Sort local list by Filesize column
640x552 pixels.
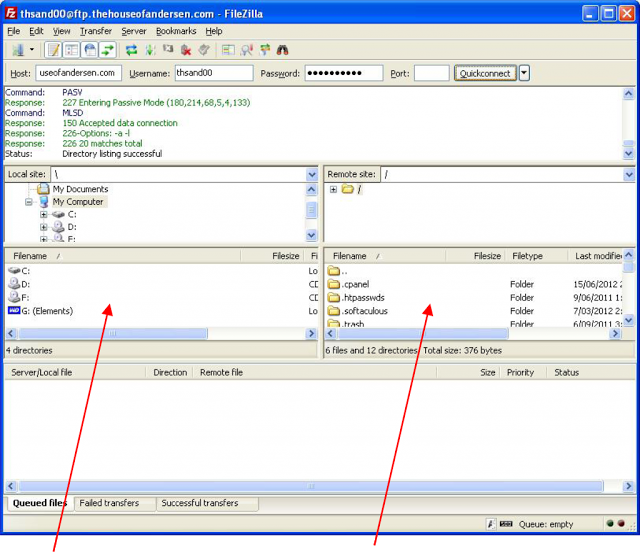[272, 256]
